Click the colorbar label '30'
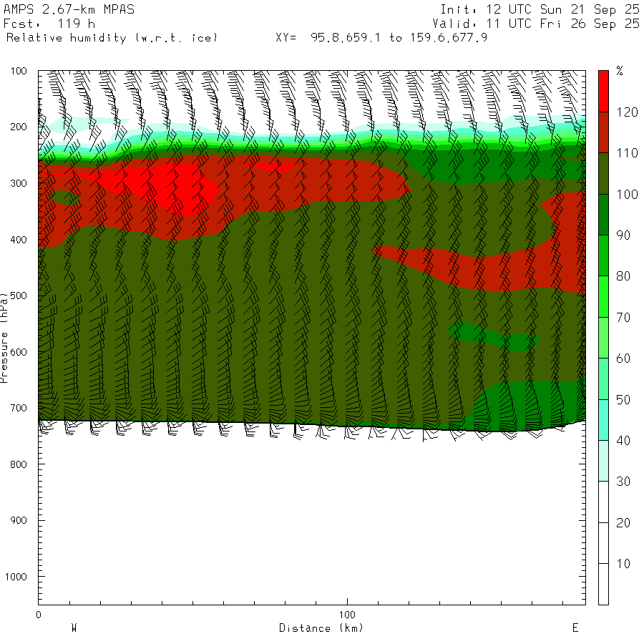This screenshot has height=644, width=644. (x=623, y=482)
